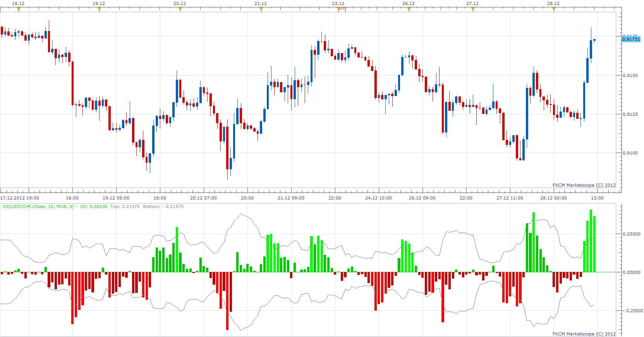Click the 0.9125 price axis value
Viewport: 644px width, 337px height.
tap(630, 114)
